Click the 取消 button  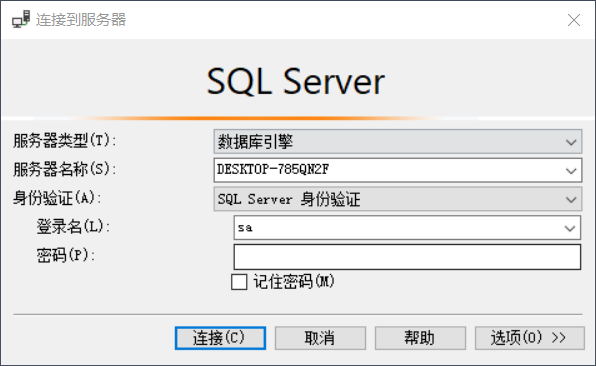pos(320,338)
